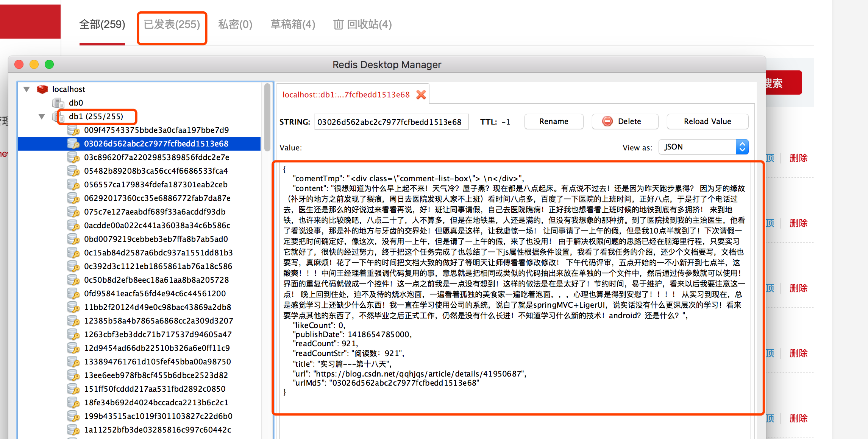Click the topmost 删除 link in the blog list
This screenshot has height=439, width=868.
pos(798,158)
